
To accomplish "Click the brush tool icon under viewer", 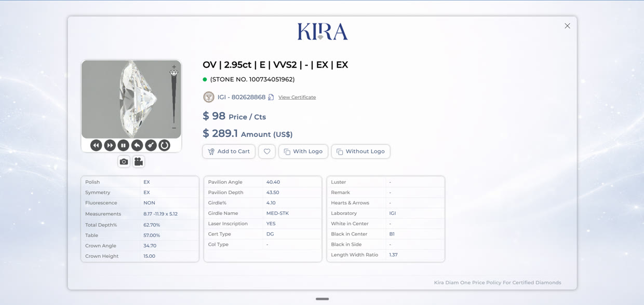I will [151, 145].
